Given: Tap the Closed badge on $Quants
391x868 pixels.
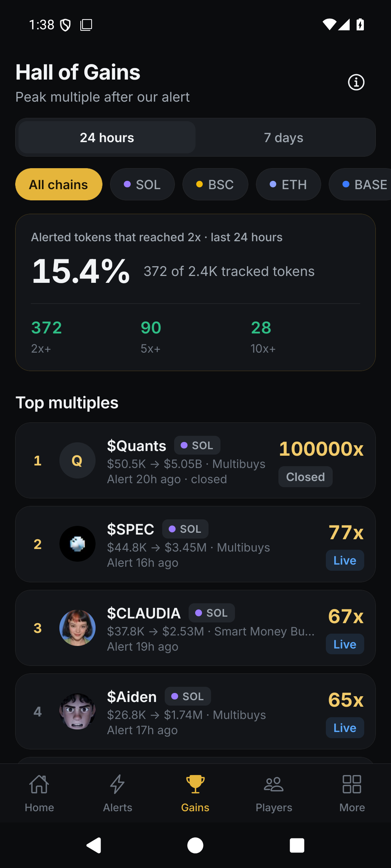Looking at the screenshot, I should 306,477.
